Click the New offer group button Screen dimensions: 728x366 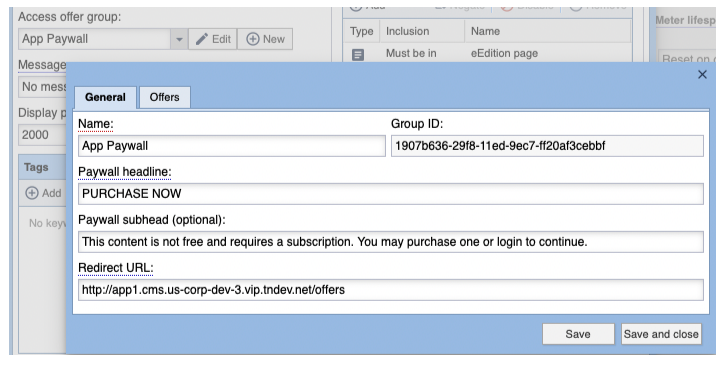click(x=265, y=39)
